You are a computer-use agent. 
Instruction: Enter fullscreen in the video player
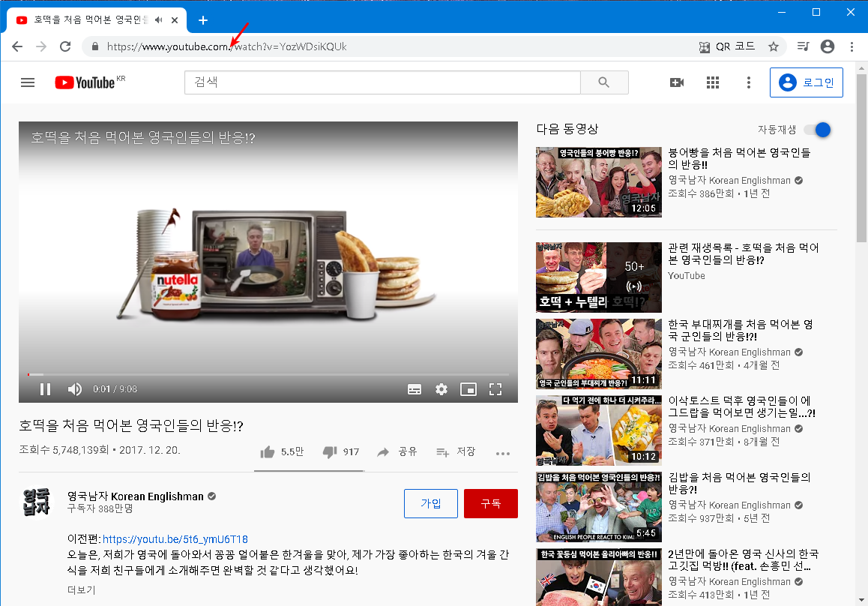pyautogui.click(x=495, y=389)
